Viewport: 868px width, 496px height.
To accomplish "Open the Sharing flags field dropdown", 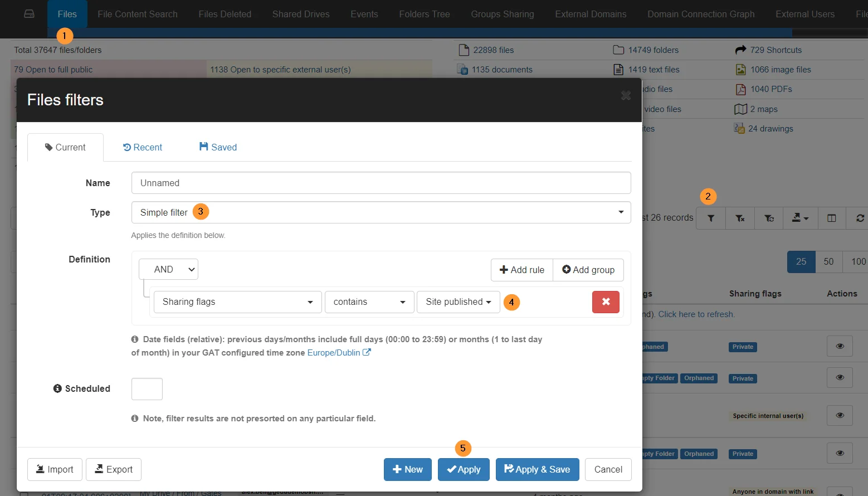I will [238, 302].
